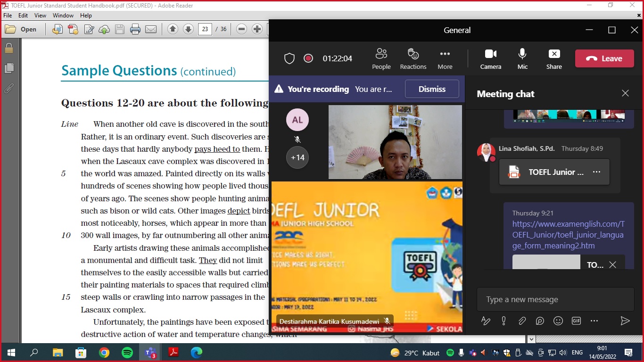
Task: Click the Print icon in Adobe Reader
Action: click(x=135, y=29)
